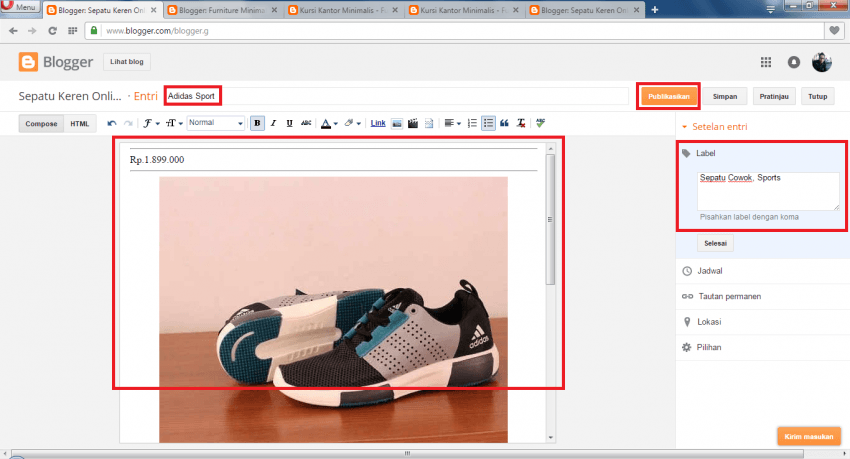Image resolution: width=850 pixels, height=459 pixels.
Task: Open the text alignment dropdown
Action: click(453, 123)
